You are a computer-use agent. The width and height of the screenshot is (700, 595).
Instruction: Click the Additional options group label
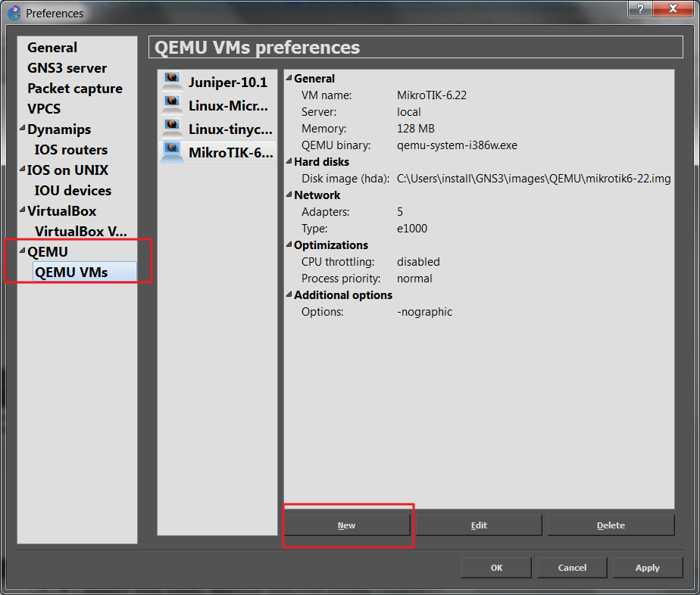(343, 294)
